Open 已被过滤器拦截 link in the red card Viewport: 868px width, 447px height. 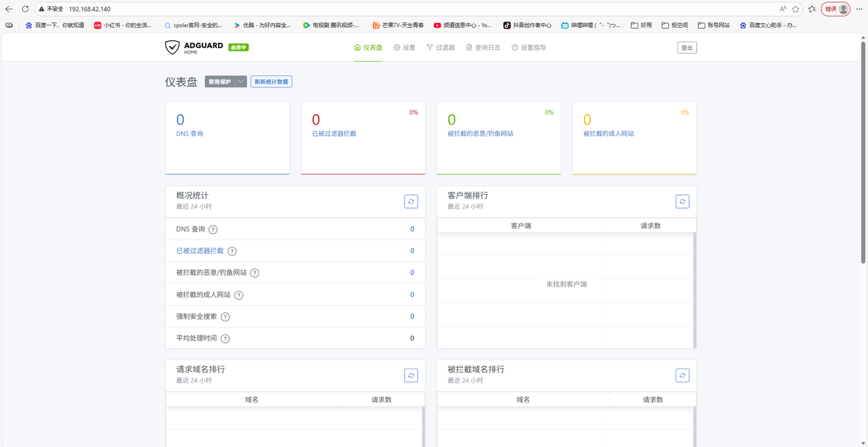tap(334, 134)
